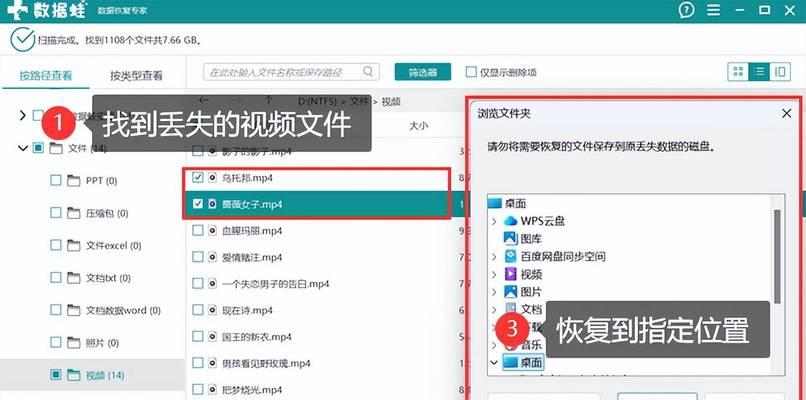The width and height of the screenshot is (806, 400).
Task: Click 视频 in the breadcrumb path
Action: (x=392, y=101)
